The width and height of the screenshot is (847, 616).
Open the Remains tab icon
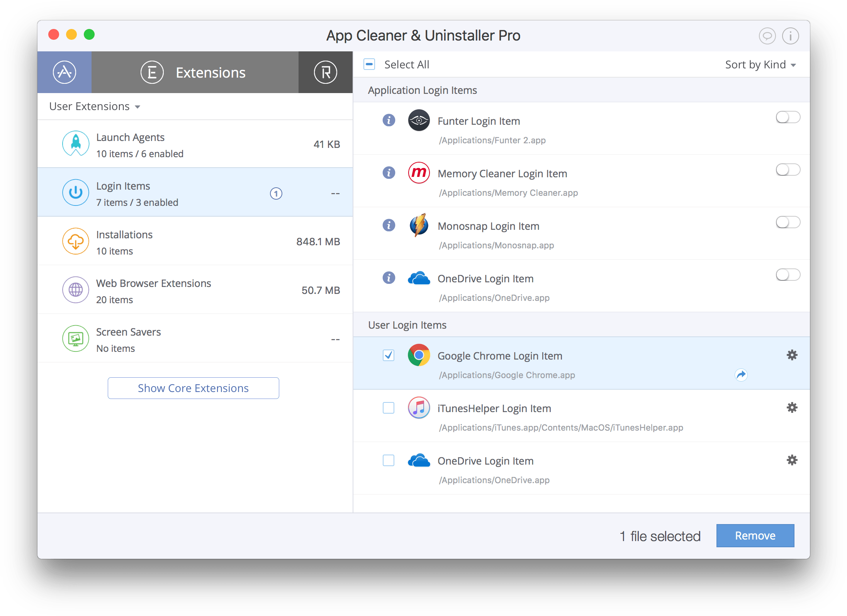tap(325, 72)
